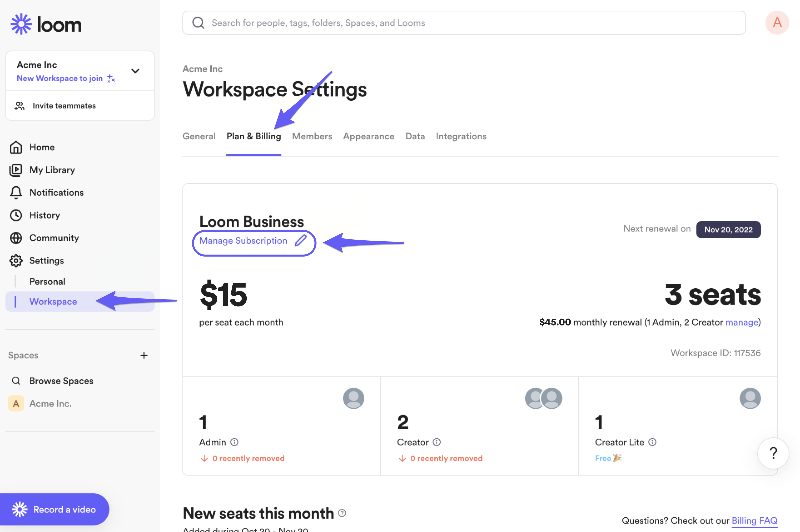The width and height of the screenshot is (800, 532).
Task: Click the Notifications bell icon
Action: point(16,192)
